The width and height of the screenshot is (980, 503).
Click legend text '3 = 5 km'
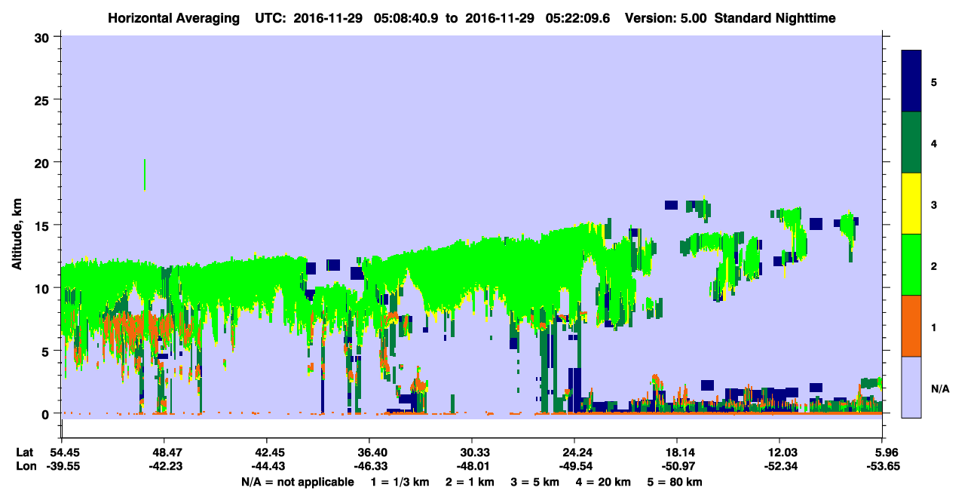pos(534,482)
